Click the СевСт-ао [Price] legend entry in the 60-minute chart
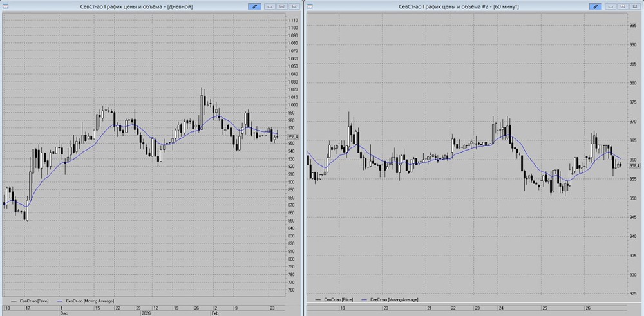 tap(334, 300)
